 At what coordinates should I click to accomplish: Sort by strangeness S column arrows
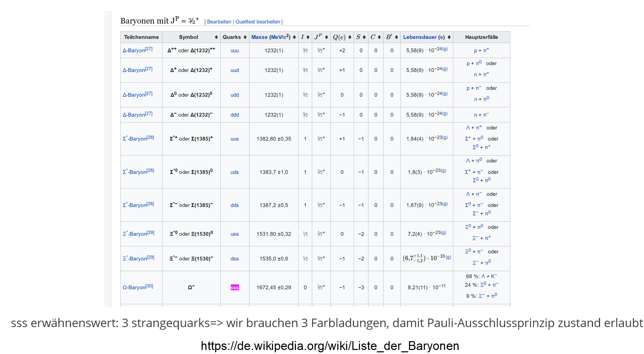364,37
